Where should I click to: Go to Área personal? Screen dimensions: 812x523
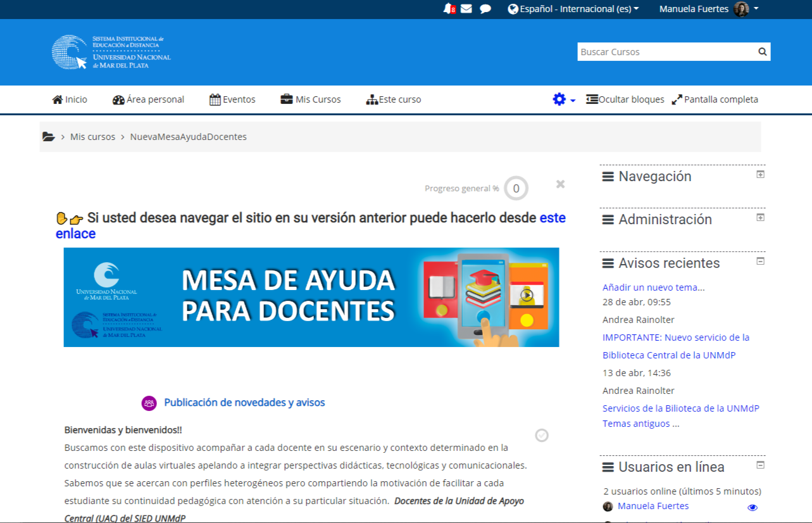pyautogui.click(x=149, y=99)
